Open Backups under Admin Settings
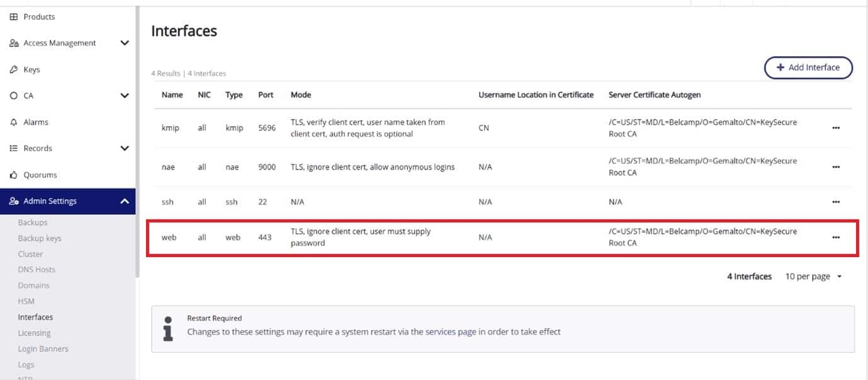This screenshot has width=868, height=380. [33, 222]
